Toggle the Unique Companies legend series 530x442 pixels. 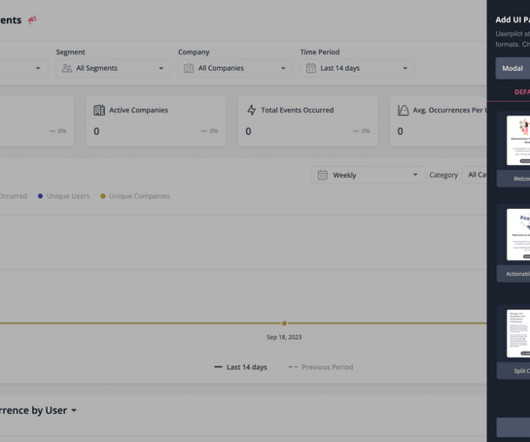[135, 196]
